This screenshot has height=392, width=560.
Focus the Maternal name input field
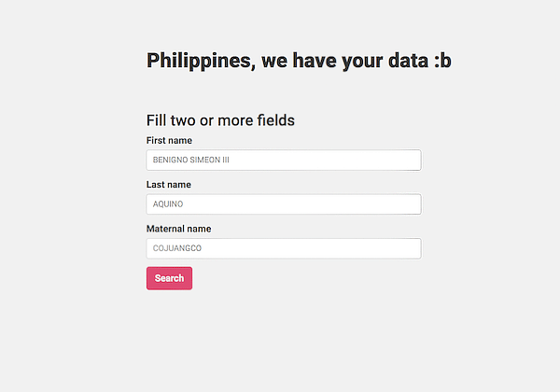283,248
